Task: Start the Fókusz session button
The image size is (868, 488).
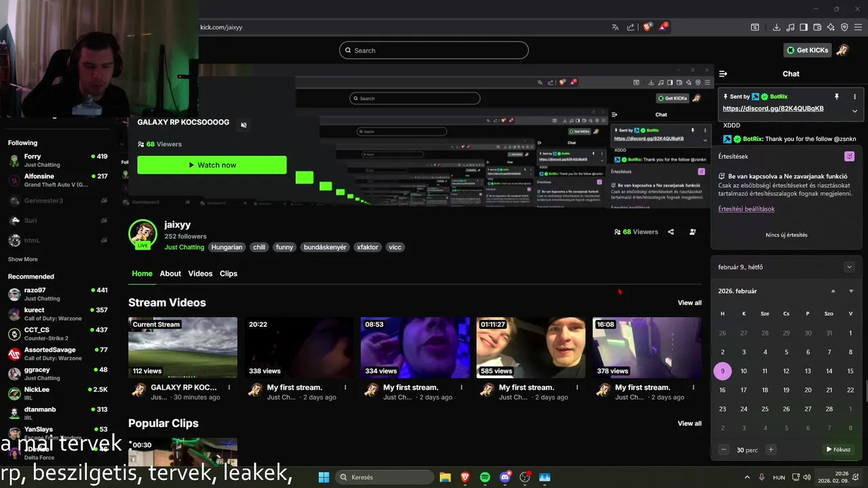Action: point(838,449)
